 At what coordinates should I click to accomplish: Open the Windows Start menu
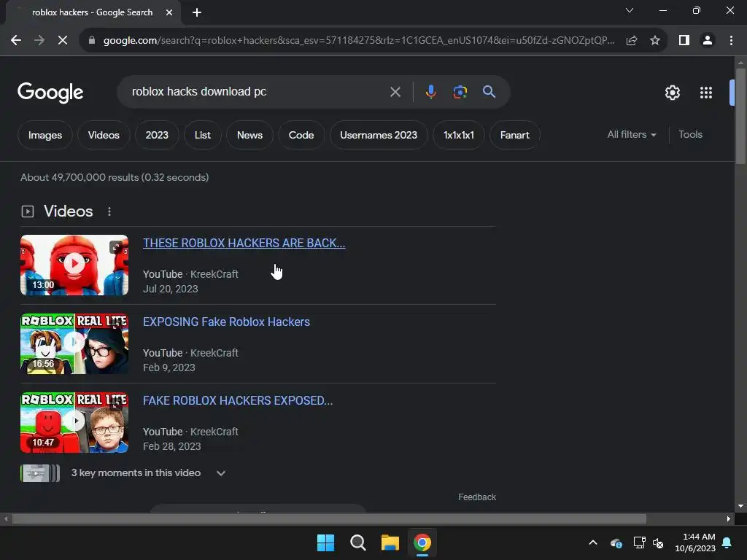326,542
